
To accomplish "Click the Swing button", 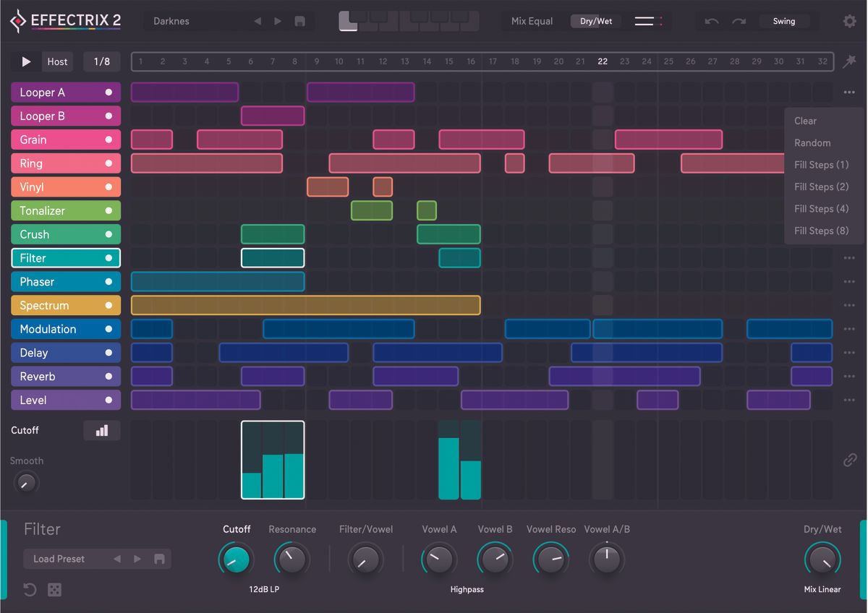I will coord(785,21).
